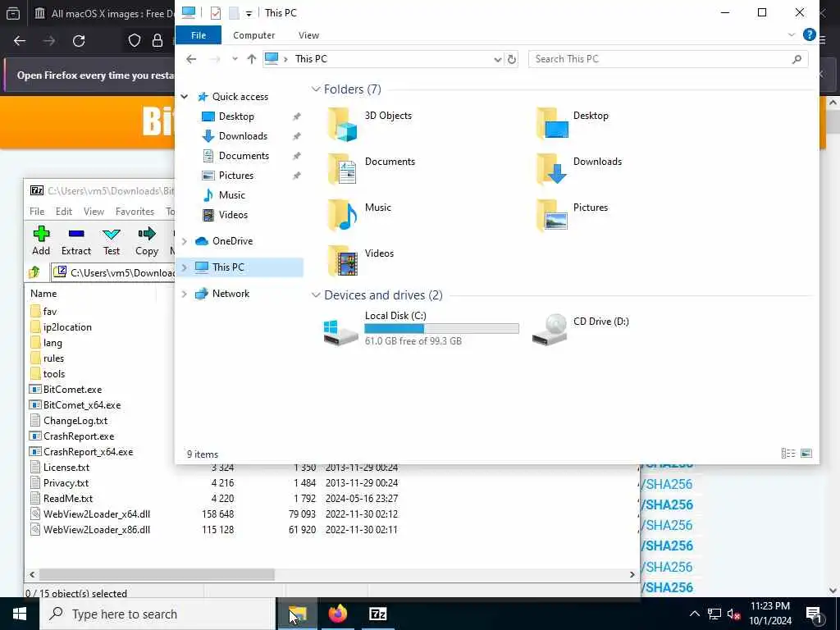
Task: Select Music under Quick access
Action: click(231, 195)
